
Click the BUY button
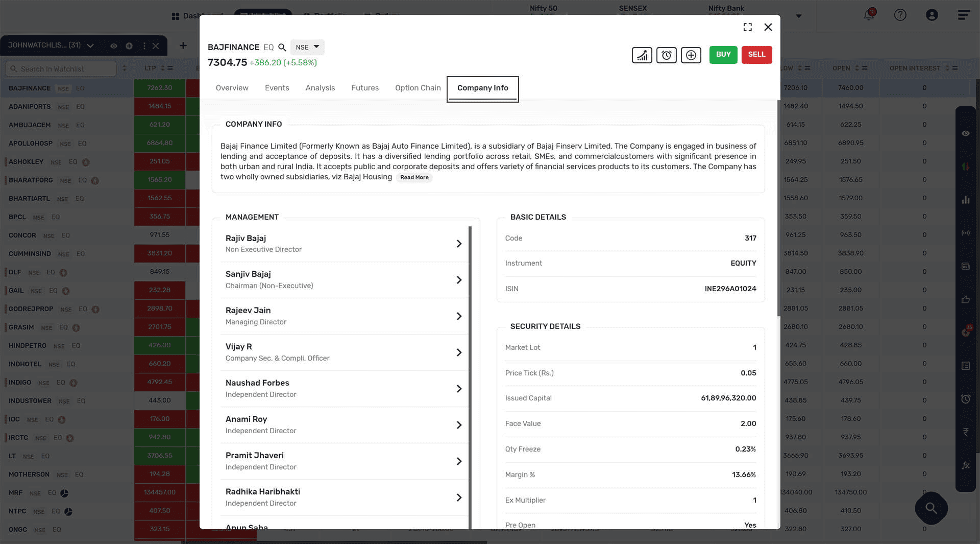(723, 55)
